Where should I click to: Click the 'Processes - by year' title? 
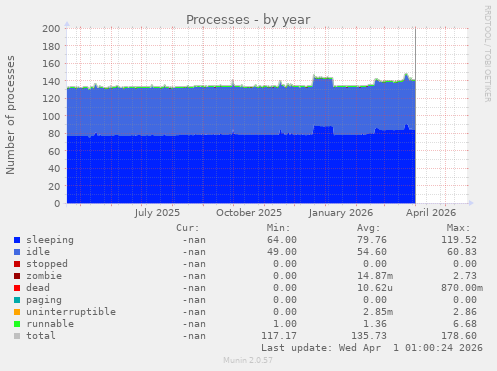click(248, 20)
